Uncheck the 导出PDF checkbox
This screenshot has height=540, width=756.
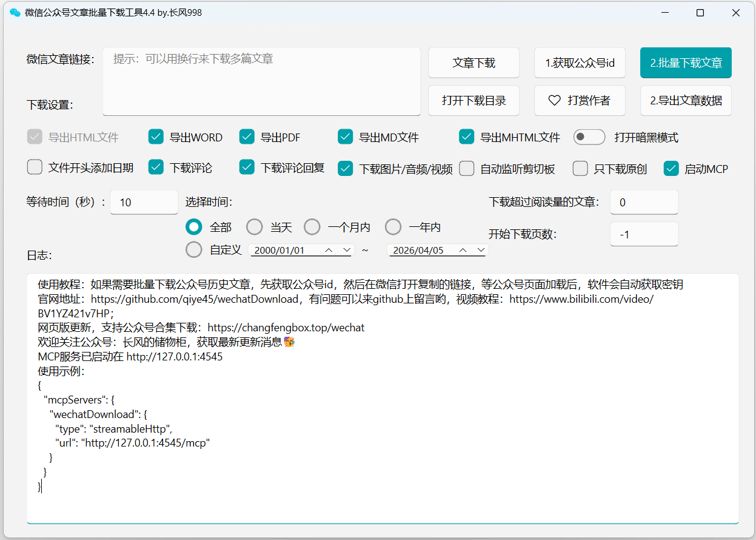(x=247, y=137)
